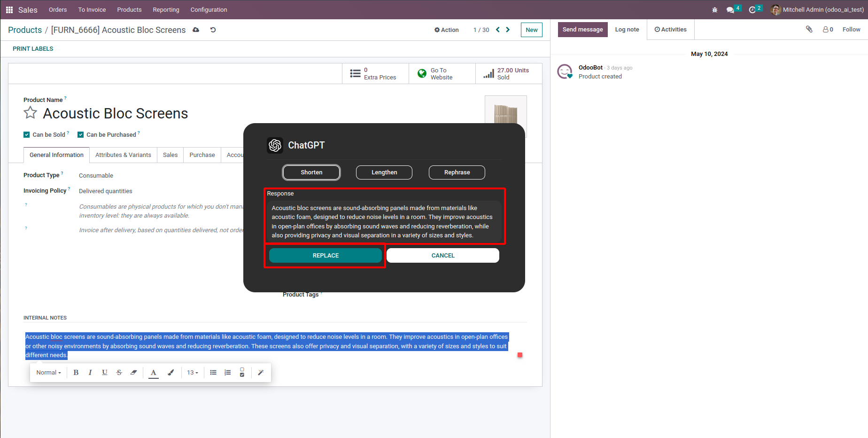
Task: Switch to the General Information tab
Action: [x=56, y=155]
